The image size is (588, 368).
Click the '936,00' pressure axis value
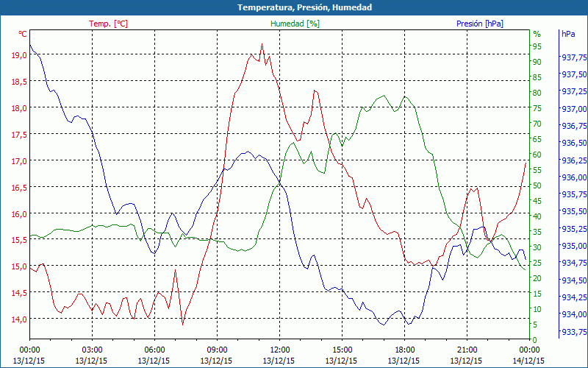pos(574,177)
